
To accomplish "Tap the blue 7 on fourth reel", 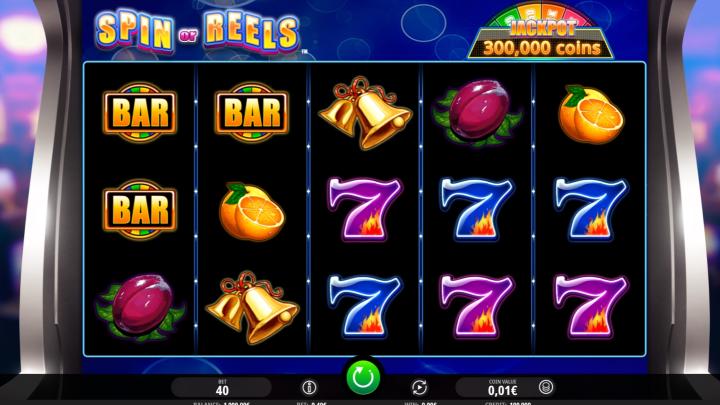I will (x=477, y=209).
